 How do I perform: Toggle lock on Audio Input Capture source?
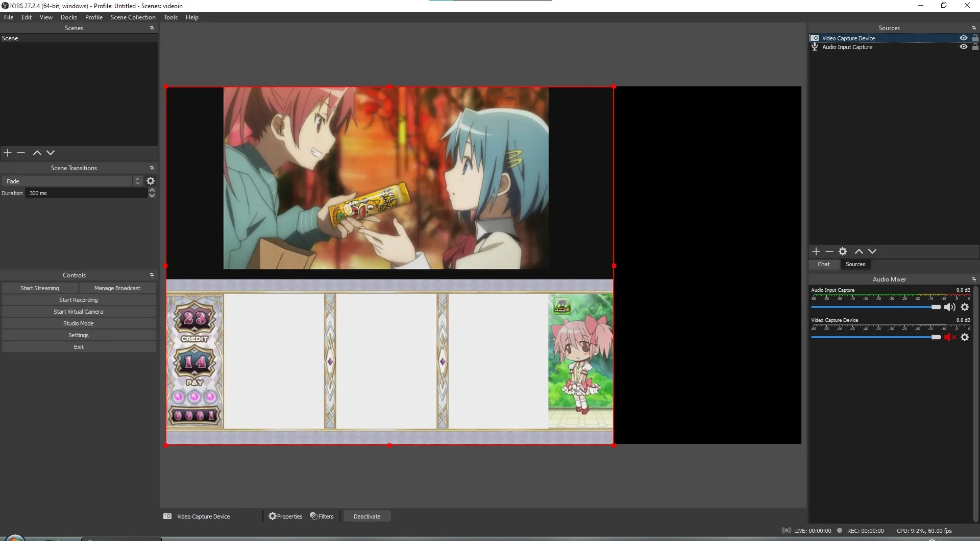pyautogui.click(x=975, y=47)
